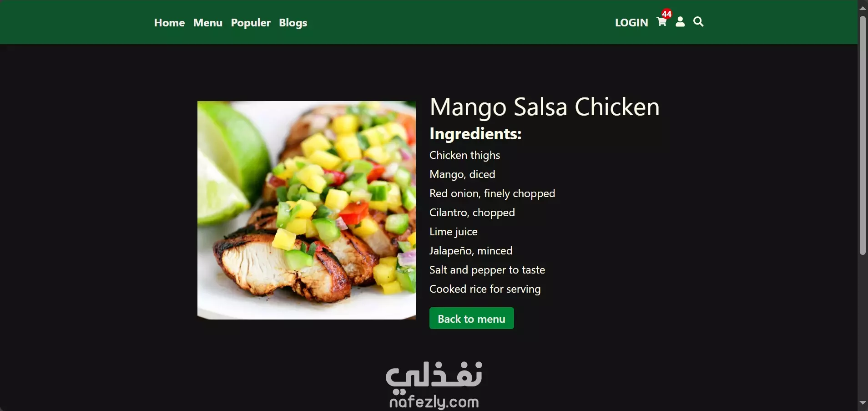Click the scrollbar down arrow
Image resolution: width=868 pixels, height=411 pixels.
coord(863,403)
